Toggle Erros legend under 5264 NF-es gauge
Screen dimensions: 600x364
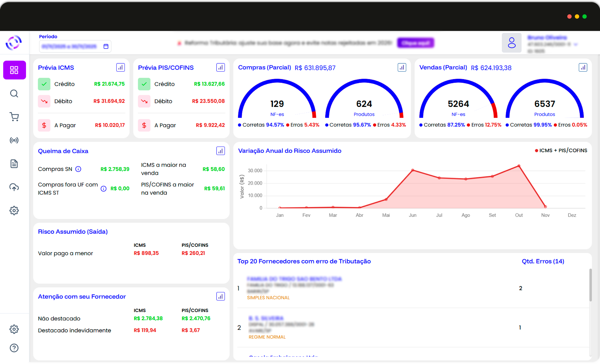click(477, 125)
